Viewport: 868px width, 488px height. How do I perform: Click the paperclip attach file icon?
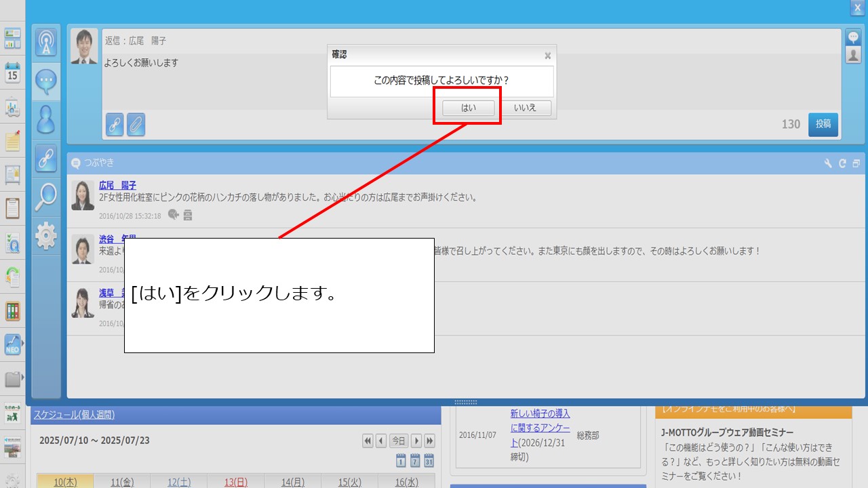136,125
